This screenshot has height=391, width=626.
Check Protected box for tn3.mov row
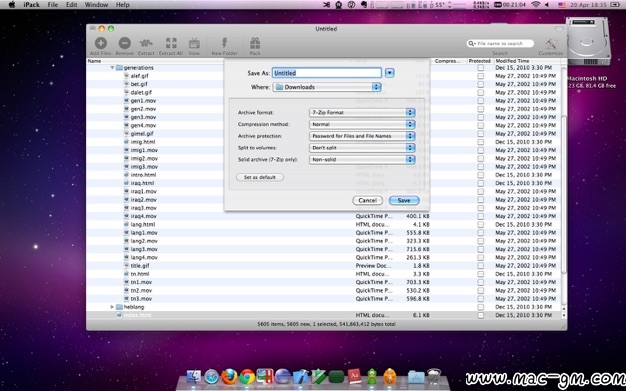[x=480, y=299]
